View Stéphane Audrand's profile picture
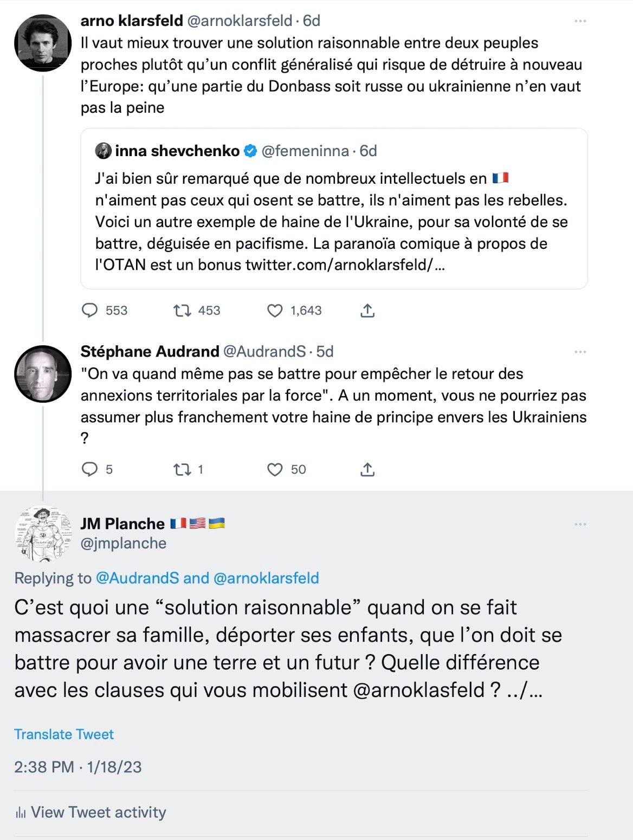The height and width of the screenshot is (840, 633). [43, 374]
